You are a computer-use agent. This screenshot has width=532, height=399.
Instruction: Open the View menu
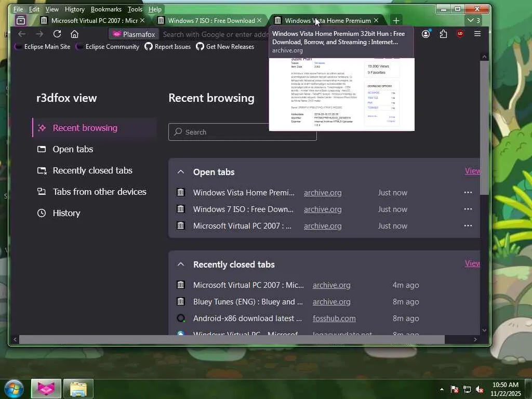pos(52,9)
